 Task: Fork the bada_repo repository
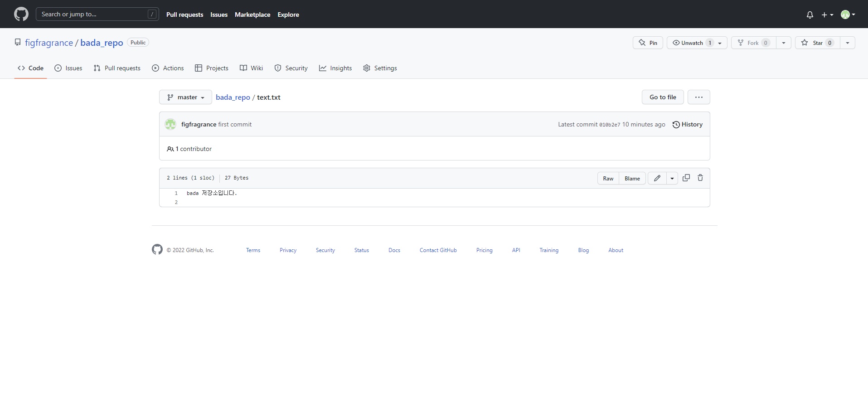click(753, 42)
